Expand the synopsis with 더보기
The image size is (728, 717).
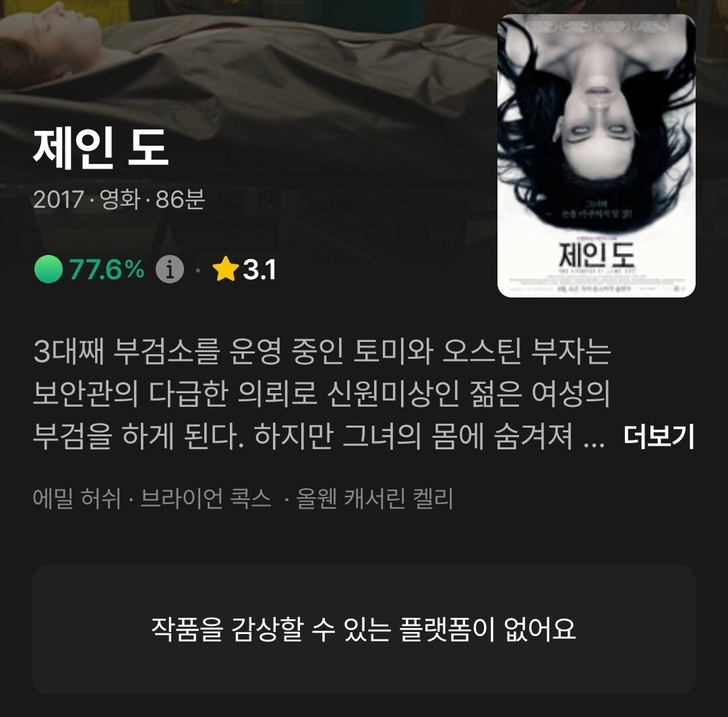(659, 436)
